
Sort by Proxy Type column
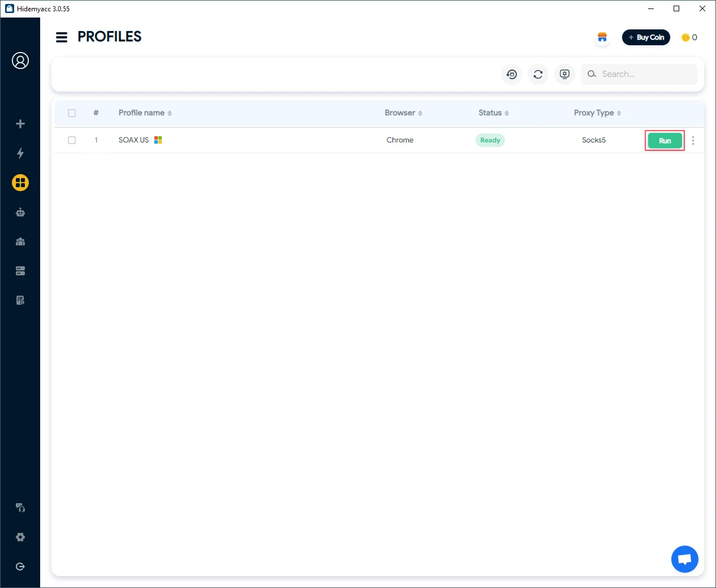(597, 113)
